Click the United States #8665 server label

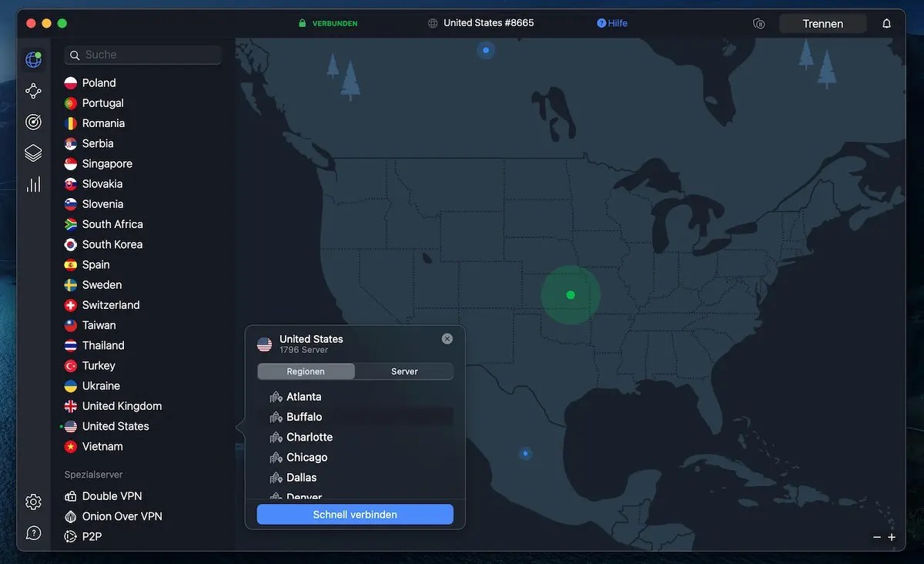point(488,23)
